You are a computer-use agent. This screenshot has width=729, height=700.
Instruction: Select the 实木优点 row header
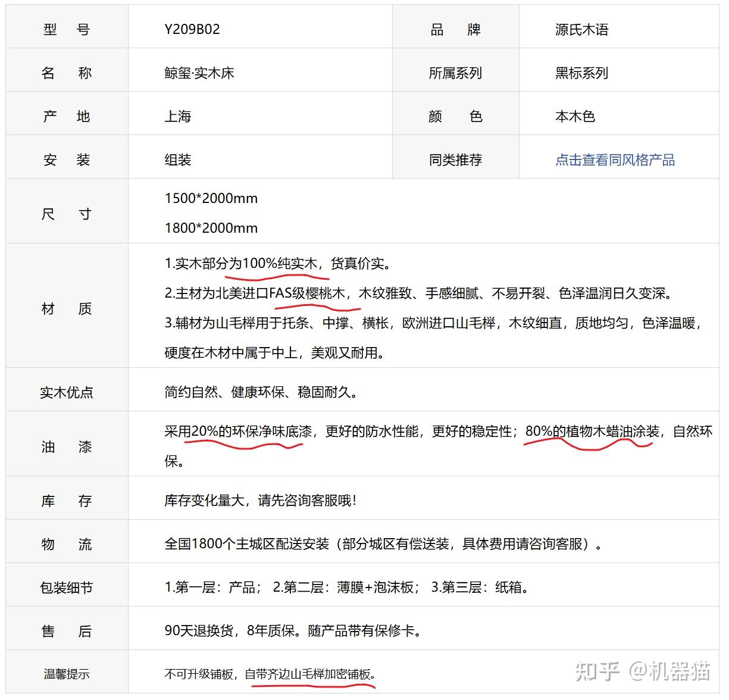coord(65,391)
